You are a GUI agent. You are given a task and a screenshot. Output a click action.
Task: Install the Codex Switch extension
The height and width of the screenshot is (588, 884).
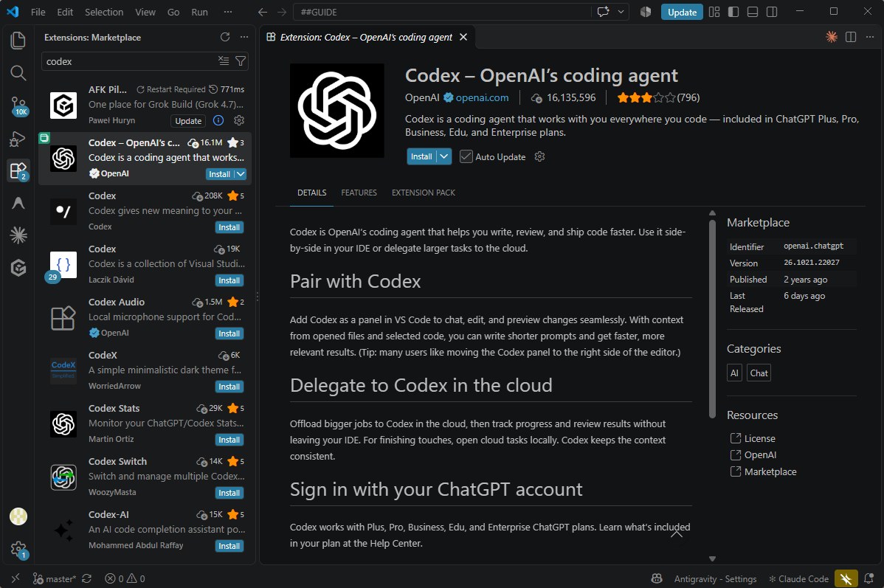click(229, 493)
